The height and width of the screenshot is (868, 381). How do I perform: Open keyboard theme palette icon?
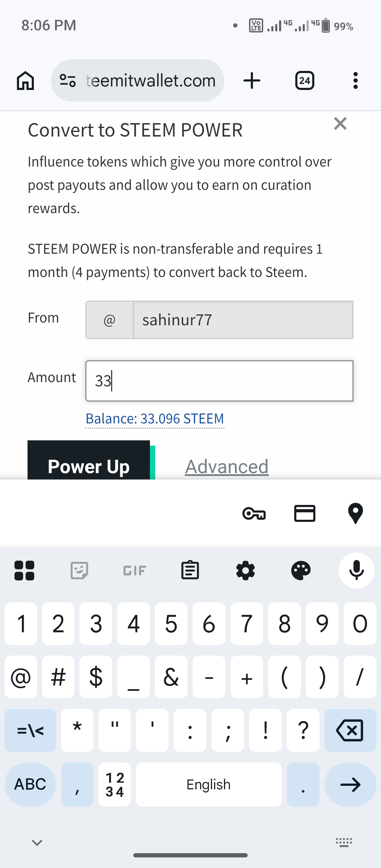tap(301, 570)
